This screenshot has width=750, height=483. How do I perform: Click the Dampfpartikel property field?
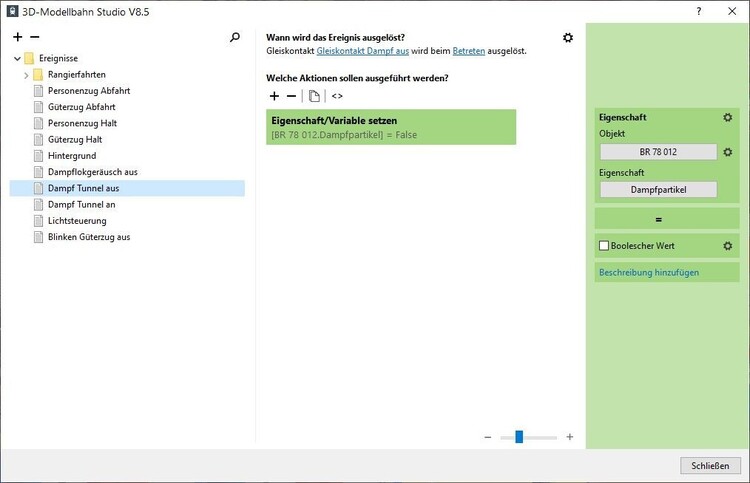click(658, 189)
